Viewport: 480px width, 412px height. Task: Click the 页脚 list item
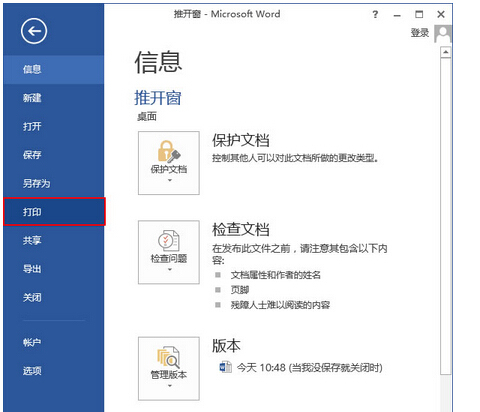tap(240, 290)
